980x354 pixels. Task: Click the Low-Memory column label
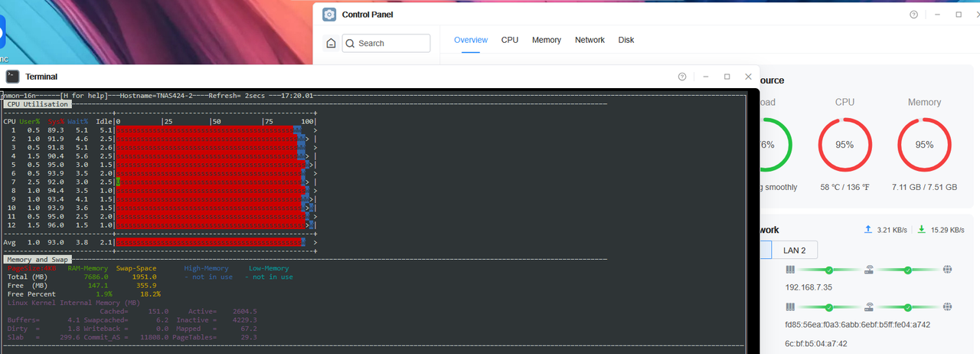point(269,268)
